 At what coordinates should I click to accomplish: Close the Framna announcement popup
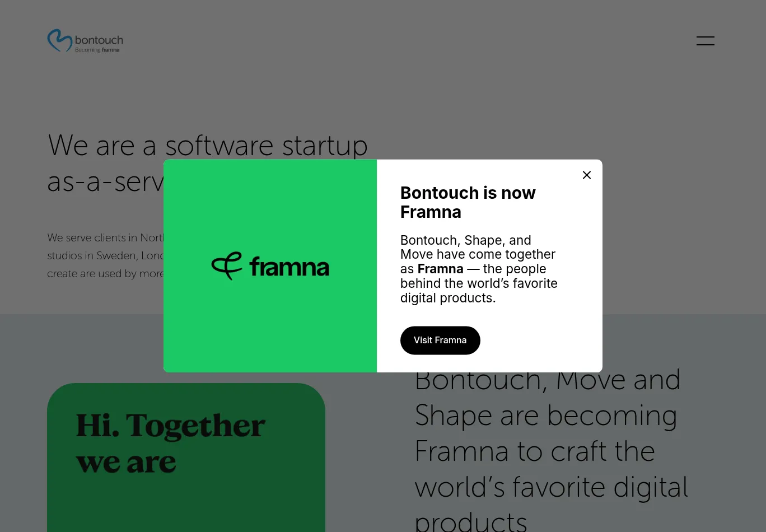586,175
